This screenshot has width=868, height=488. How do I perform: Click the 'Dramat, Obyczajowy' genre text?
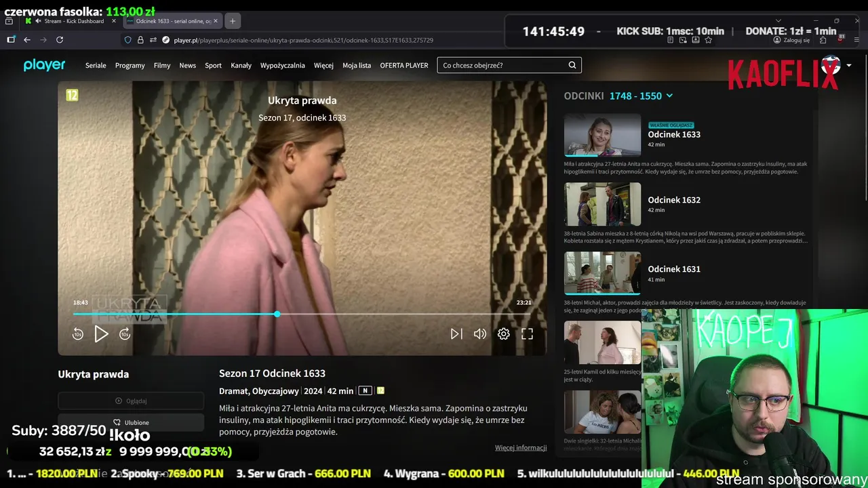[259, 391]
